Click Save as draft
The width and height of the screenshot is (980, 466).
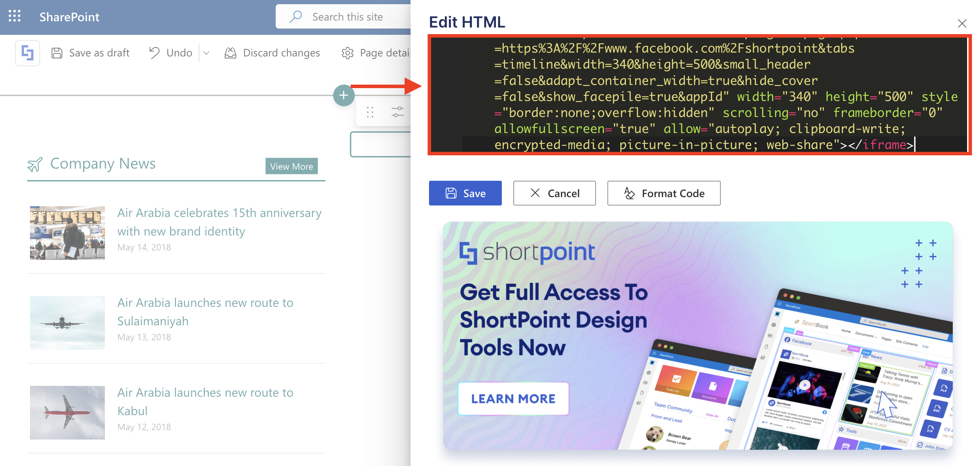[x=91, y=53]
